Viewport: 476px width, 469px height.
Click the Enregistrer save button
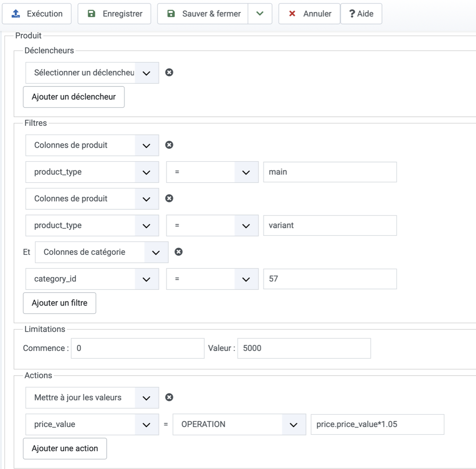point(115,14)
